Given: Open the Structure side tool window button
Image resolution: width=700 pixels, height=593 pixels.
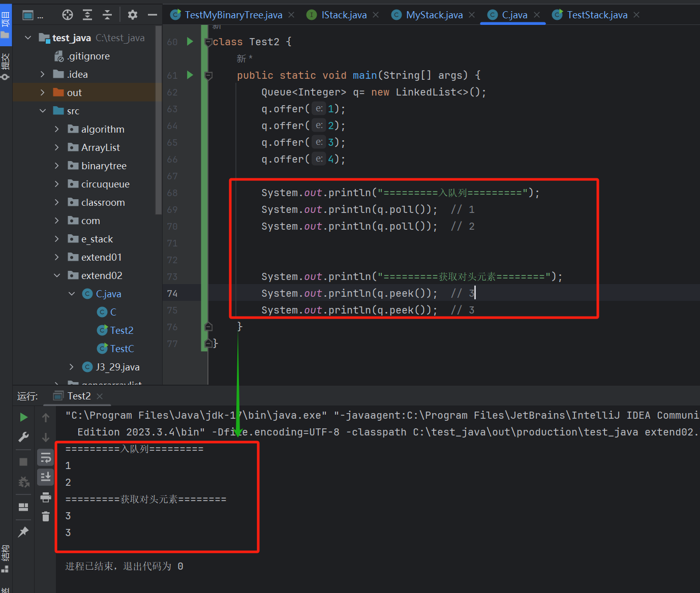Looking at the screenshot, I should click(x=6, y=558).
